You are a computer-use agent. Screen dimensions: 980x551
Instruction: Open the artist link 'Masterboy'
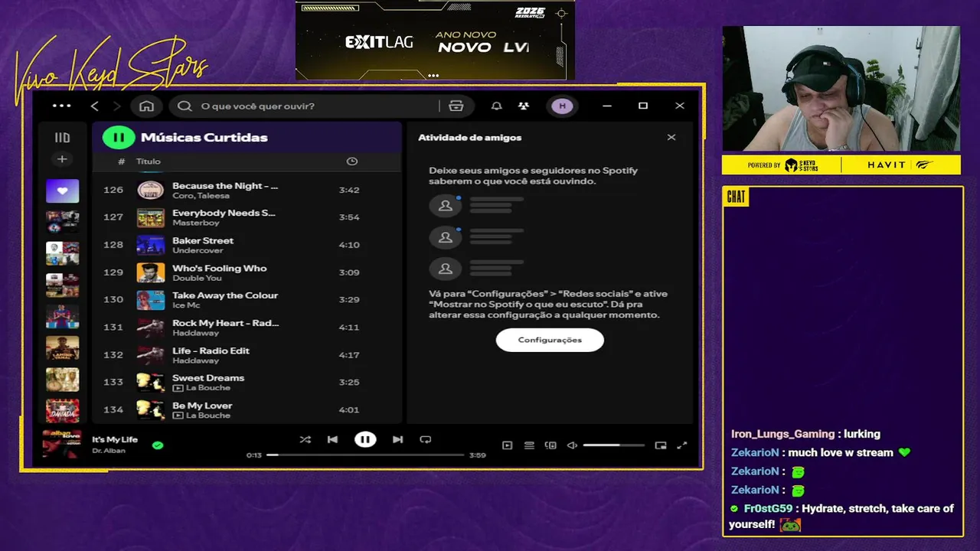coord(195,223)
